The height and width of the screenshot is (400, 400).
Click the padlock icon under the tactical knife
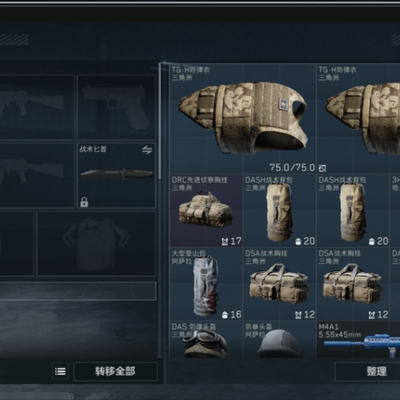(84, 202)
